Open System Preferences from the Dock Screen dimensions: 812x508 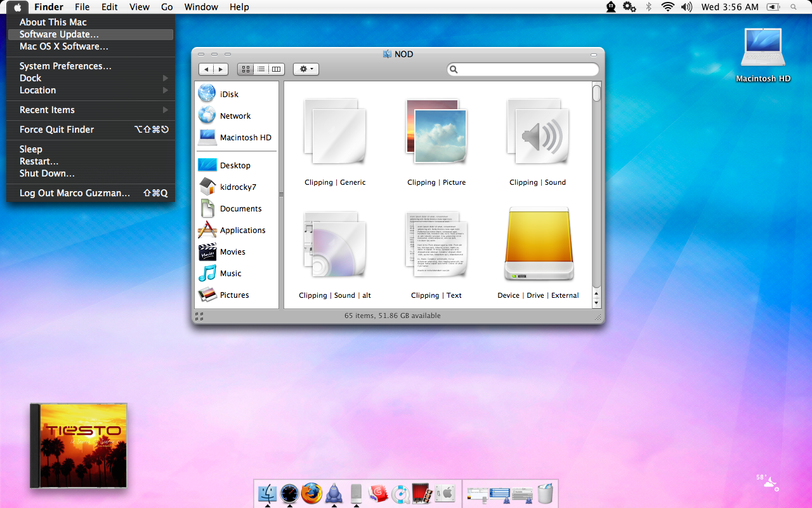pos(445,493)
